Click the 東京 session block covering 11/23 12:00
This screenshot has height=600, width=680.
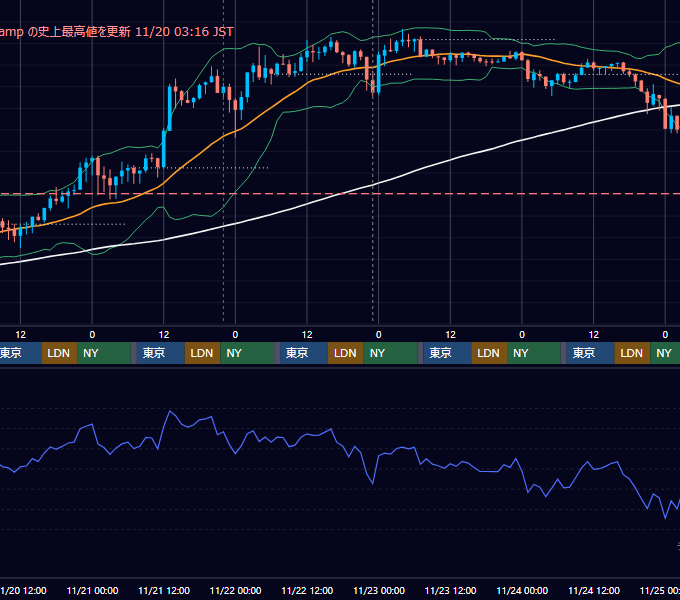click(x=447, y=353)
